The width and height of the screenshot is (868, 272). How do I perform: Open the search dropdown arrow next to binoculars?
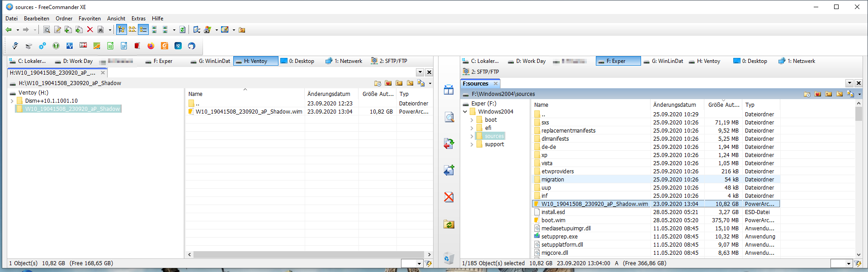[110, 30]
